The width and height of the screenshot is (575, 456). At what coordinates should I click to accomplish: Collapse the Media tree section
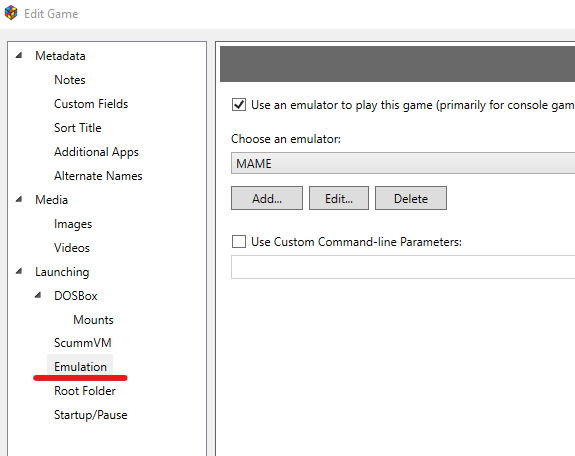coord(19,200)
